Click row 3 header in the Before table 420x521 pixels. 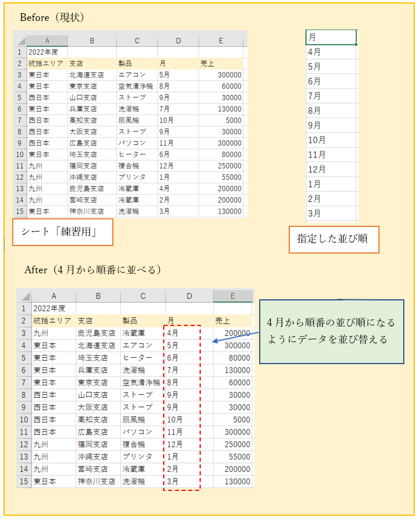click(20, 75)
